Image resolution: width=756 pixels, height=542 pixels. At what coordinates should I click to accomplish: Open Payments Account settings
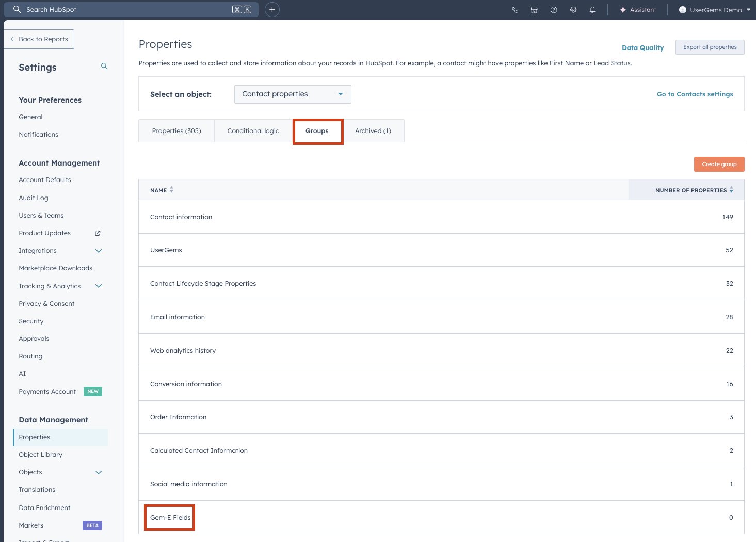pos(47,392)
